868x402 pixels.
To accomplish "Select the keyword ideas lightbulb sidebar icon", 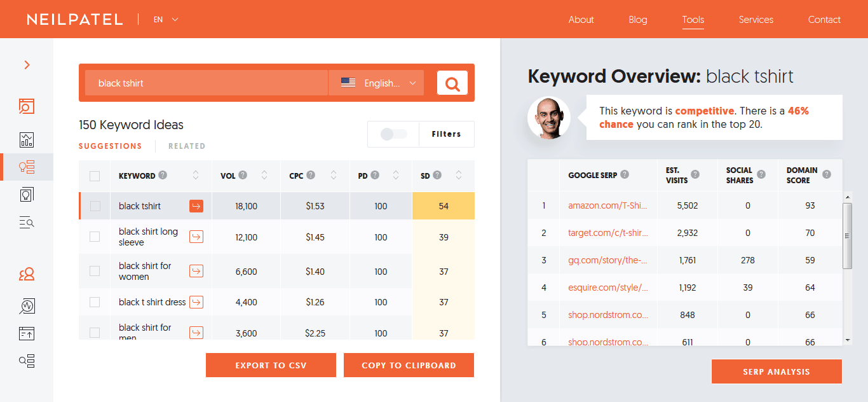I will [x=27, y=167].
